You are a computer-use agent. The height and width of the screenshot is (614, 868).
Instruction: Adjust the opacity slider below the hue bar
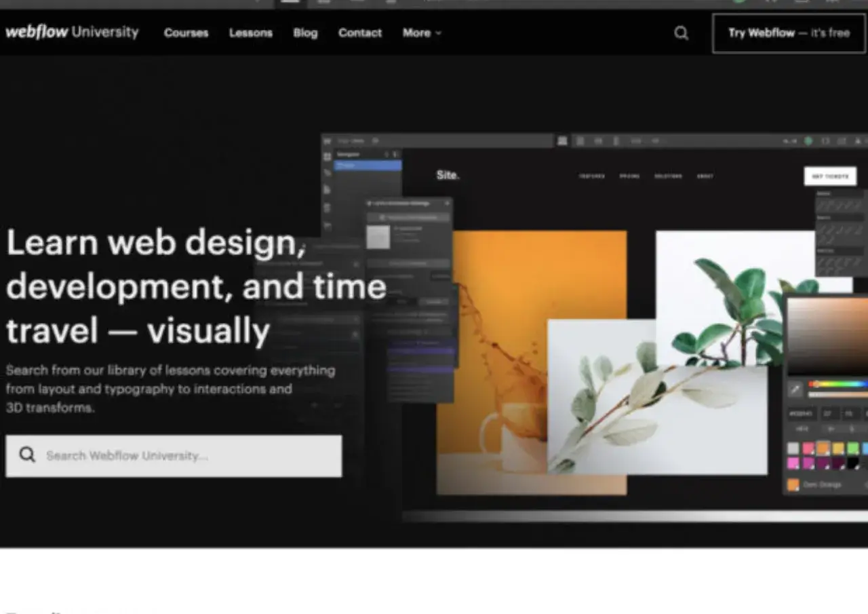pos(838,394)
